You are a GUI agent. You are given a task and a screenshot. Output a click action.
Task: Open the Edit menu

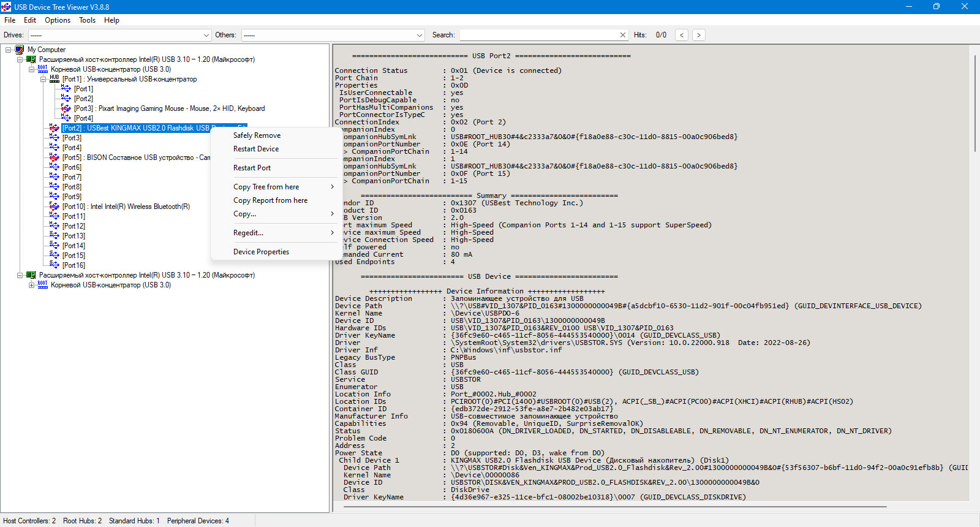(30, 20)
